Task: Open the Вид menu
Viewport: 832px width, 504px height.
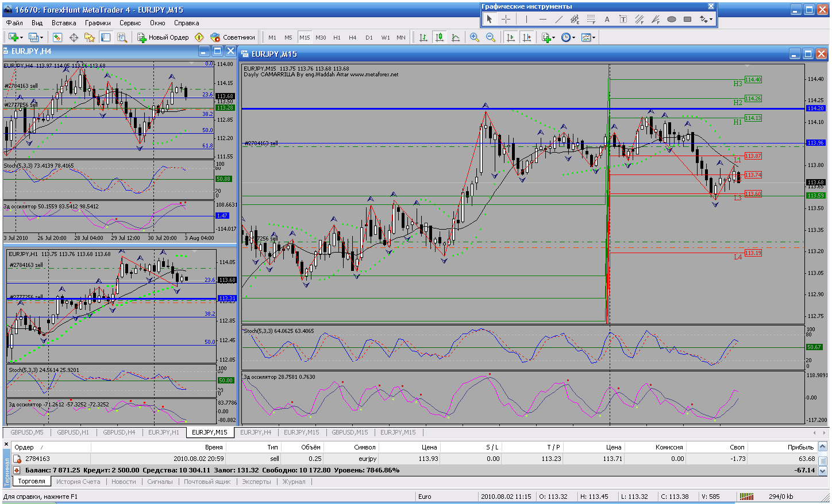Action: 37,23
